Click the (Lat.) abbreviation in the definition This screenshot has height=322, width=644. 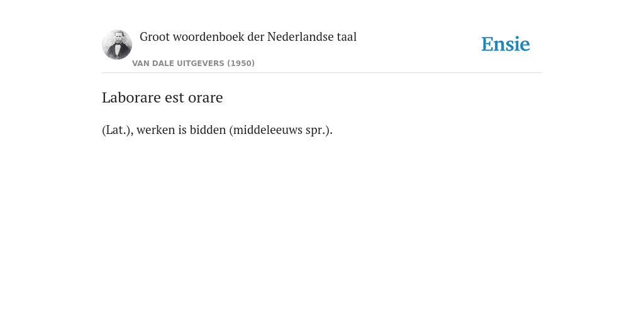pyautogui.click(x=118, y=130)
